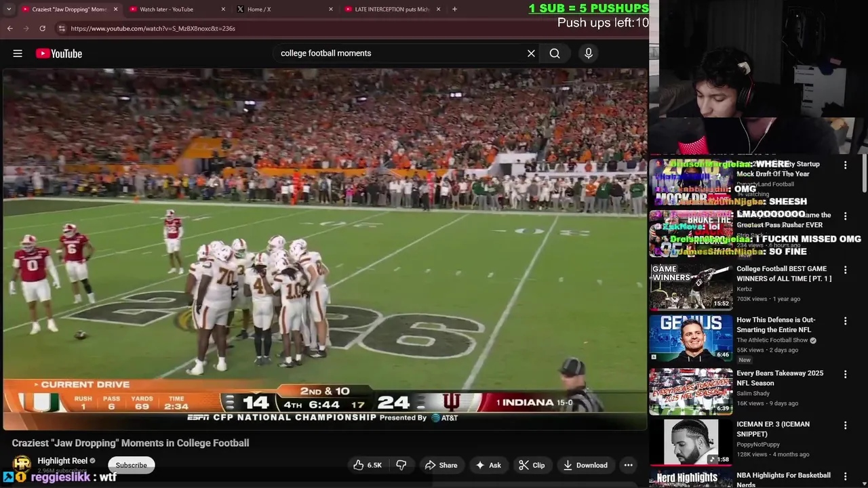Open the Every Bears Takeaway thumbnail
Image resolution: width=868 pixels, height=488 pixels.
[x=690, y=391]
